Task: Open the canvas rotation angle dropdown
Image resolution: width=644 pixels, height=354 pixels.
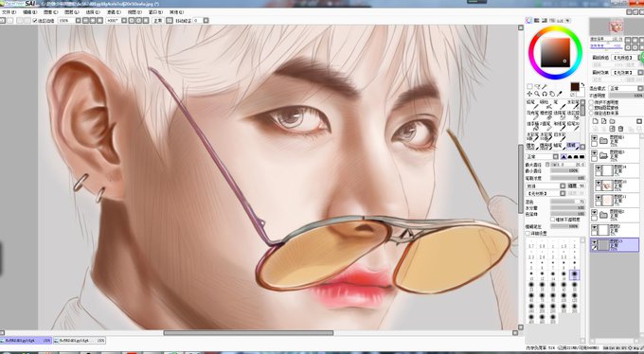Action: click(x=124, y=21)
